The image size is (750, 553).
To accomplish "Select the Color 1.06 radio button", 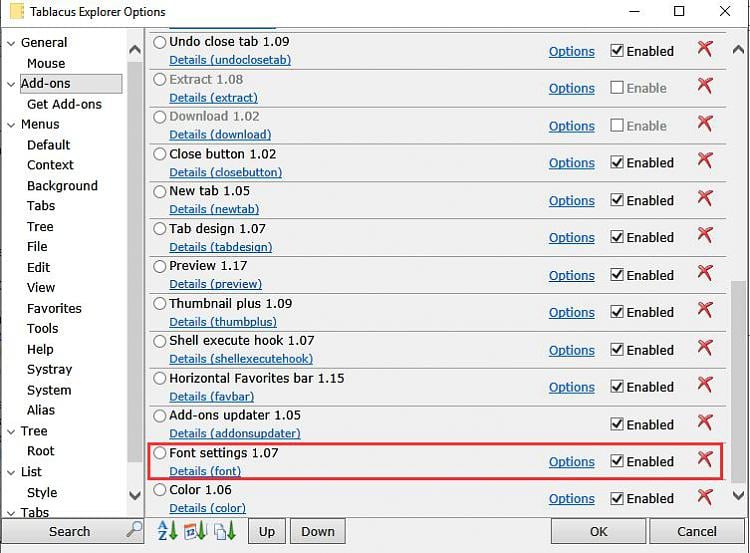I will (160, 490).
